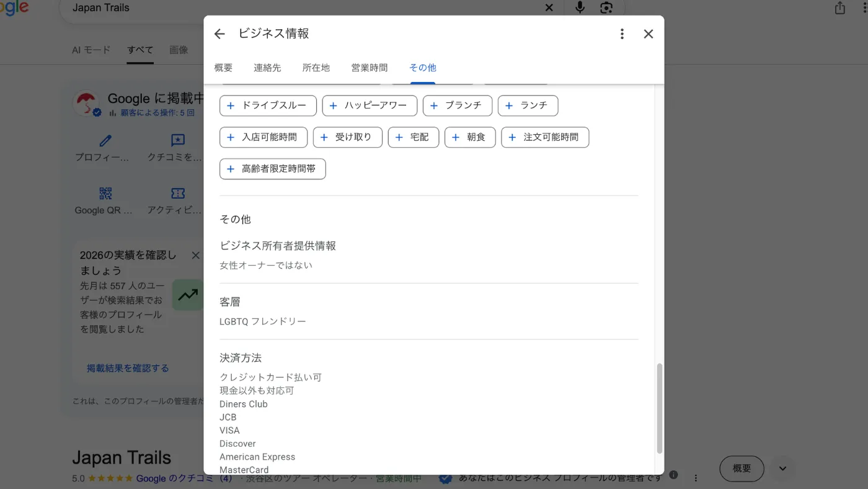
Task: Add ハッピーアワー hours chip
Action: [x=370, y=105]
